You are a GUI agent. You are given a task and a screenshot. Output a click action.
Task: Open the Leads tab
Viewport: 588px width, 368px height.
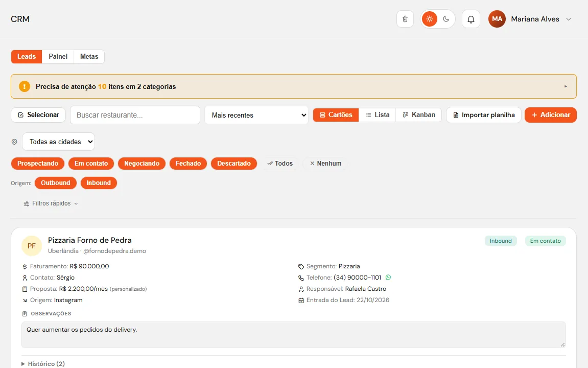point(27,57)
